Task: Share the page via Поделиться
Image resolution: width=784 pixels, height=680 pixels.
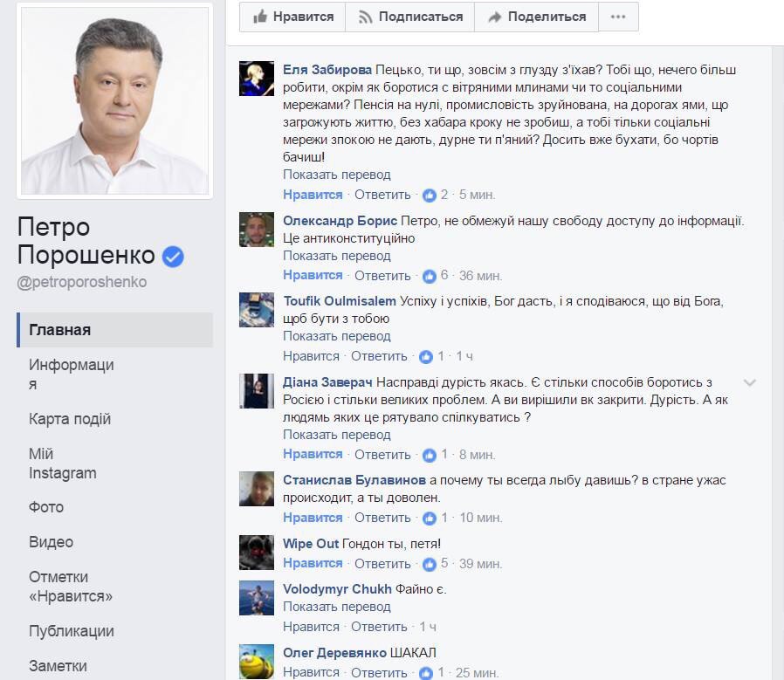Action: 537,17
